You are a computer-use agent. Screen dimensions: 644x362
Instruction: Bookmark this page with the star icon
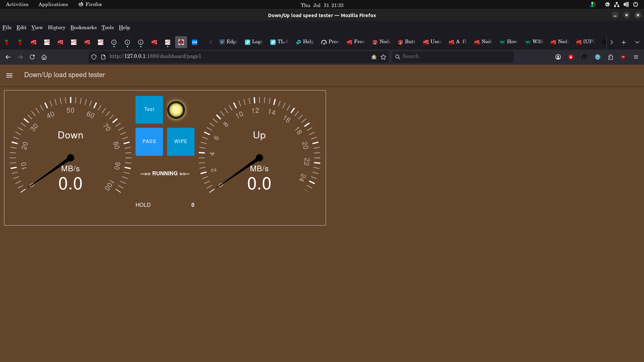(x=383, y=57)
